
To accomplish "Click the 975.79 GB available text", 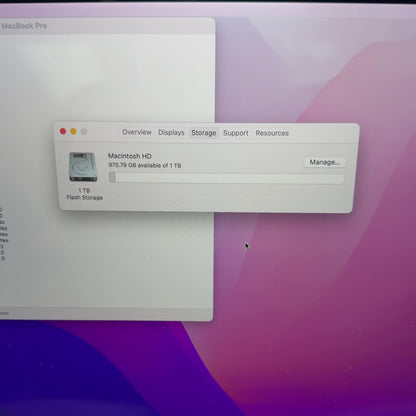I will tap(145, 165).
